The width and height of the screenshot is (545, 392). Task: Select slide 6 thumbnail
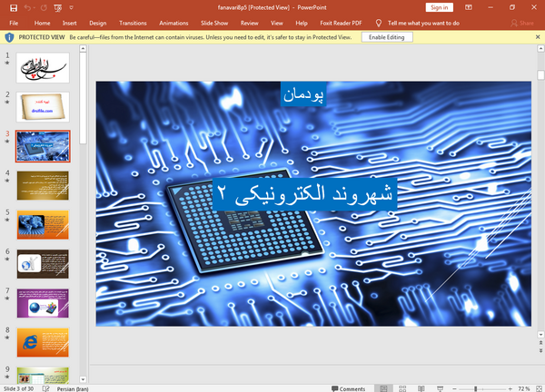coord(43,264)
